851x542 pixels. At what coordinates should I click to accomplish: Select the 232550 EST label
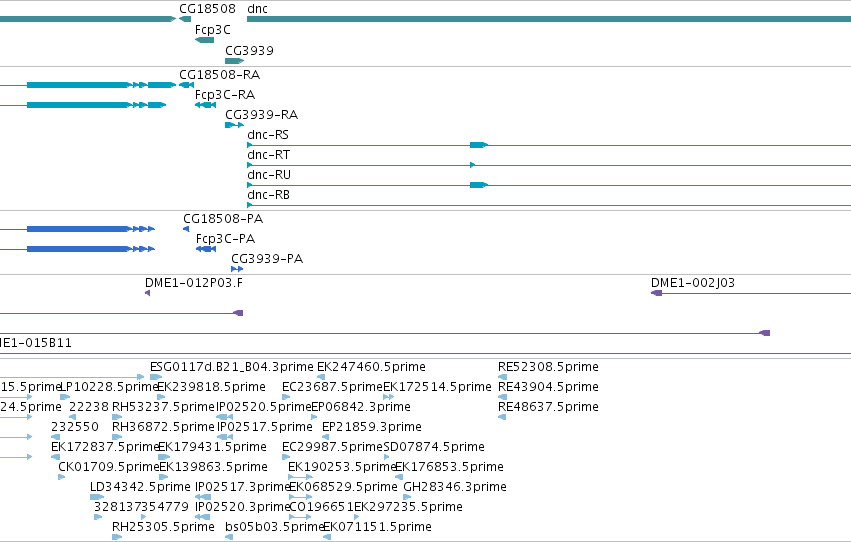point(75,428)
